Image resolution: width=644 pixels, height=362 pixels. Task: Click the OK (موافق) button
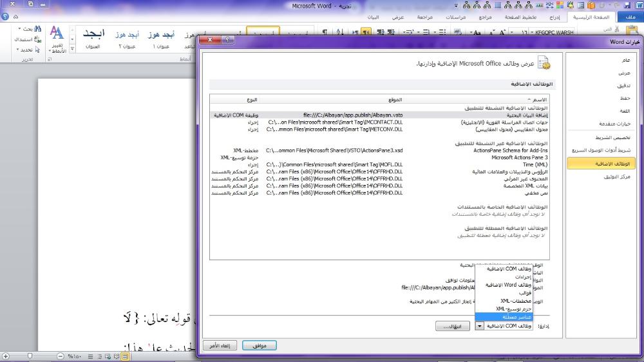point(259,345)
